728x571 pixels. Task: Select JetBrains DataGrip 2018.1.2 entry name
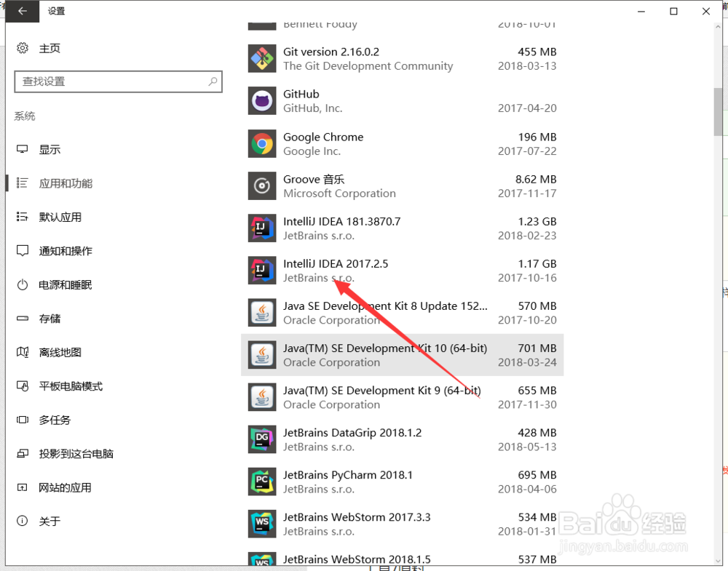coord(352,433)
